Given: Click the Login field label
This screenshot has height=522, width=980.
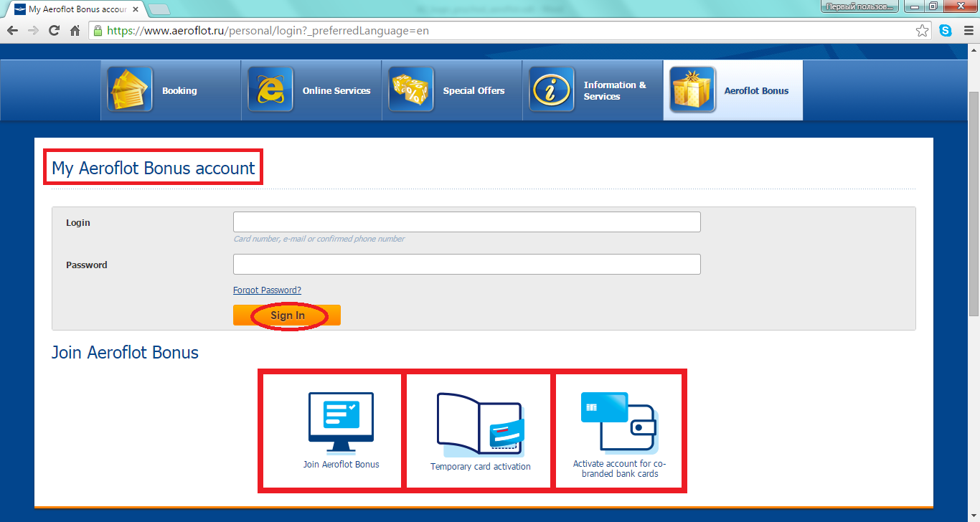Looking at the screenshot, I should point(78,223).
